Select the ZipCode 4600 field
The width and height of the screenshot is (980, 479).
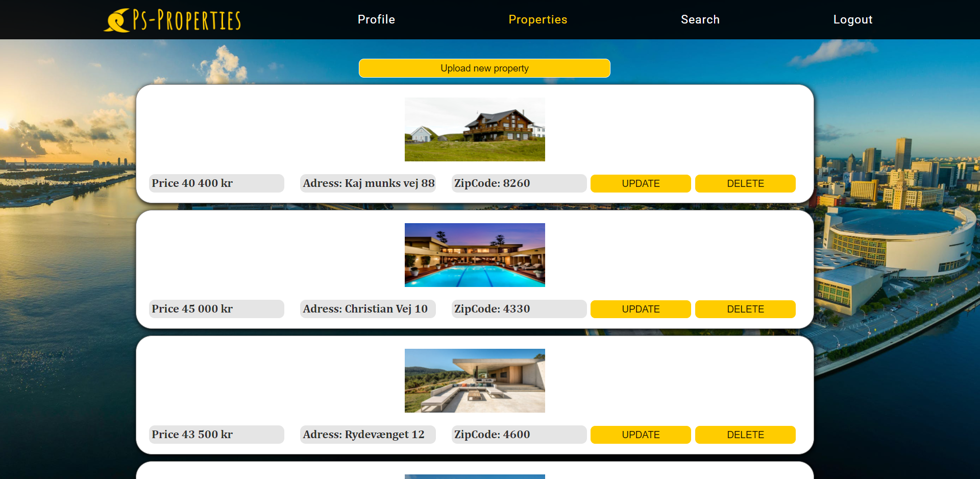click(519, 435)
